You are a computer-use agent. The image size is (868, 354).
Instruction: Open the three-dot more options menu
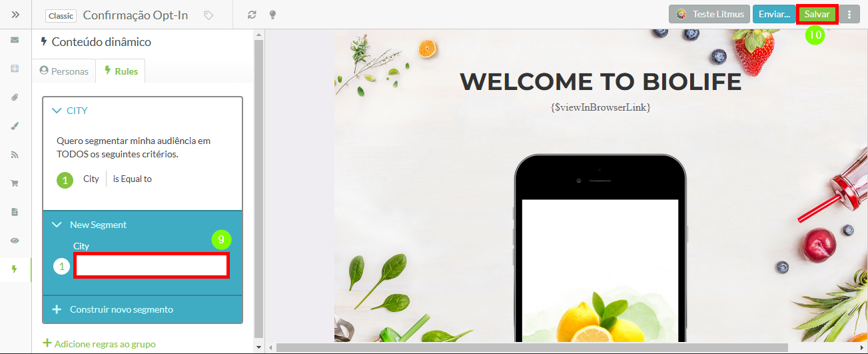point(849,15)
